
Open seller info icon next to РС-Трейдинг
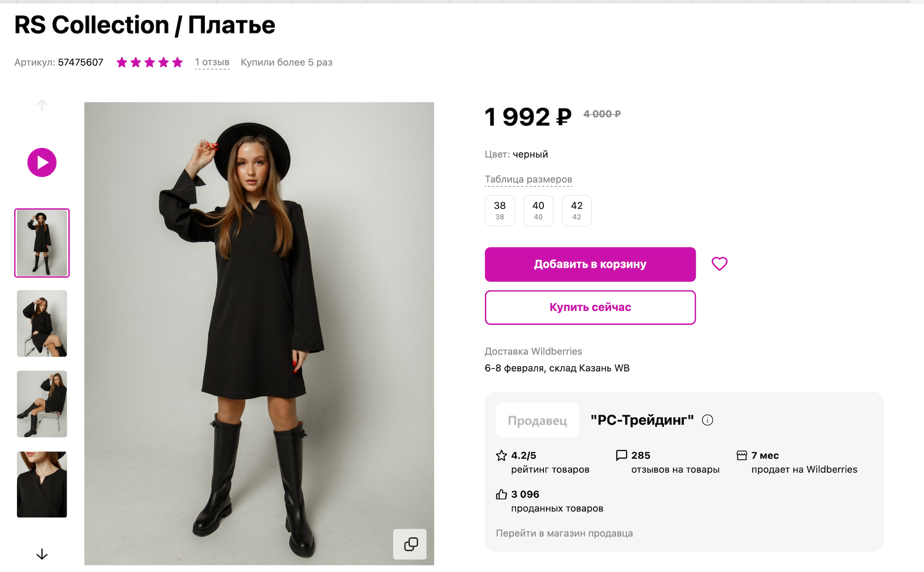click(x=708, y=420)
